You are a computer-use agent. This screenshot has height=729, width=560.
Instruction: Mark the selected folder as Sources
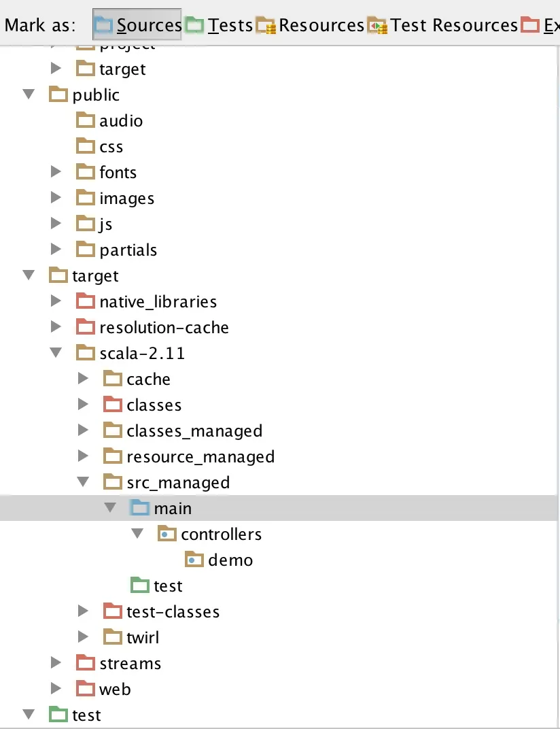click(x=137, y=24)
